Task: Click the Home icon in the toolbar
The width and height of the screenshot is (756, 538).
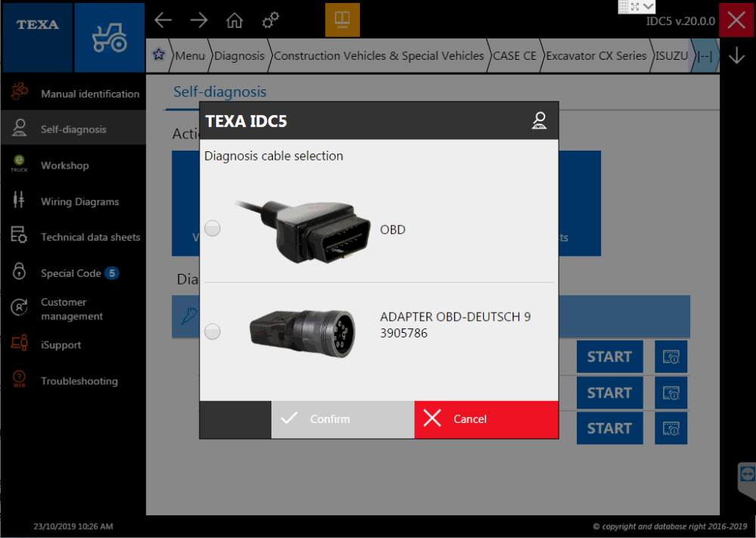Action: click(234, 20)
